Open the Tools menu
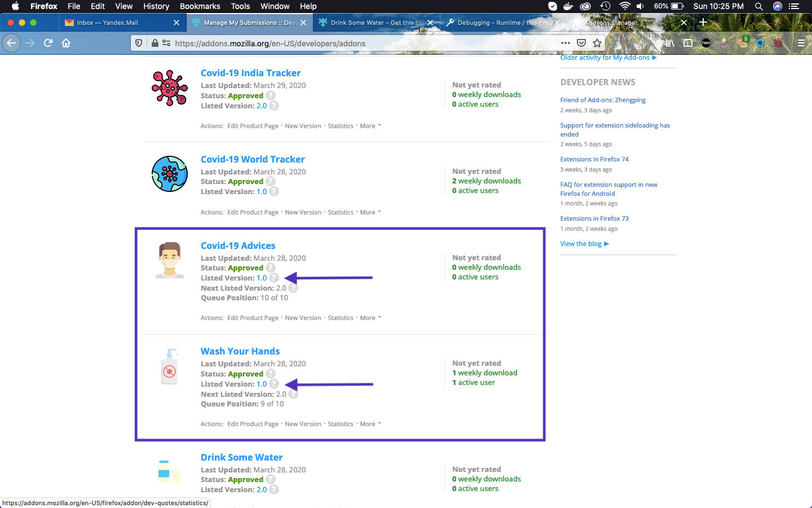 click(240, 6)
